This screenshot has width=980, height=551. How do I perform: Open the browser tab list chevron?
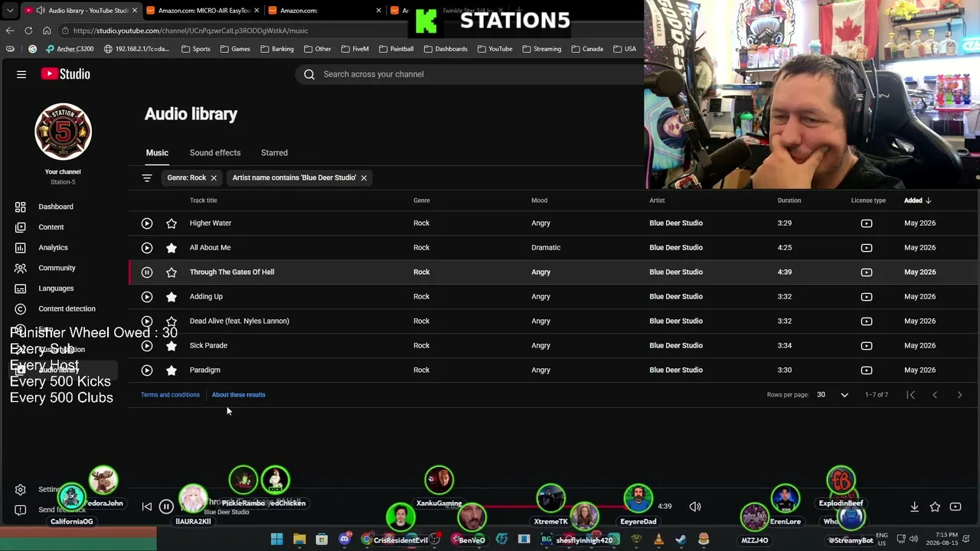[x=10, y=11]
